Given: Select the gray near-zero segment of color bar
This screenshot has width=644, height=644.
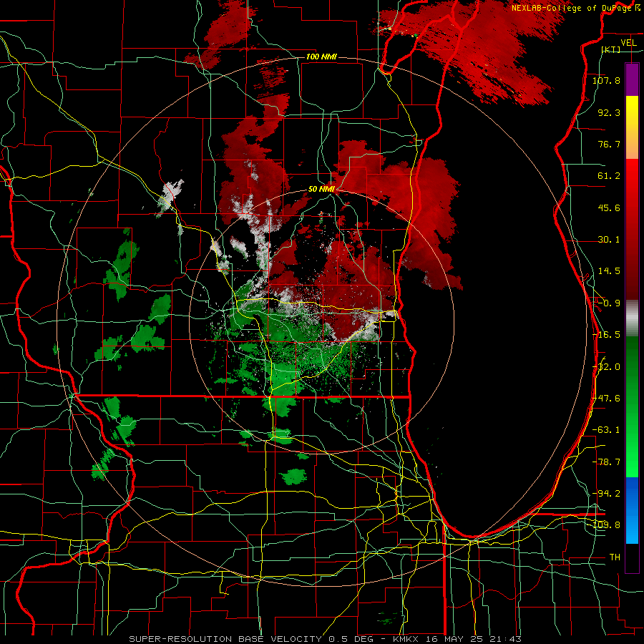Looking at the screenshot, I should (632, 318).
